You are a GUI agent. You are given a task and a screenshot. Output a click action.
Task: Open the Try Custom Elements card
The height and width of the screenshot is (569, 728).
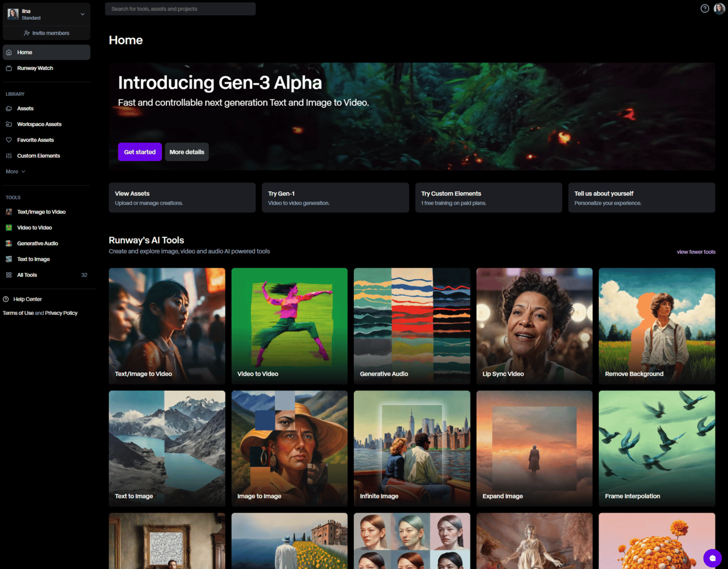point(489,198)
